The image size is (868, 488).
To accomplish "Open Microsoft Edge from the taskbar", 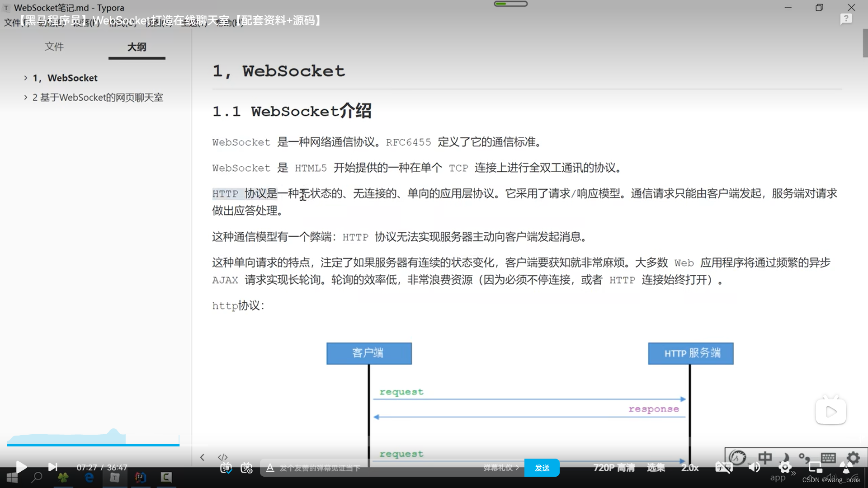I will click(x=89, y=478).
